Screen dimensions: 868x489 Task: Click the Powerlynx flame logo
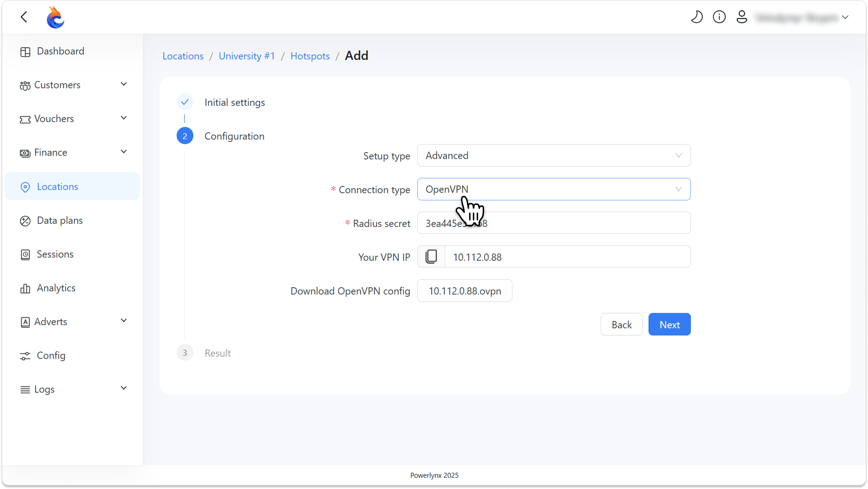[55, 18]
